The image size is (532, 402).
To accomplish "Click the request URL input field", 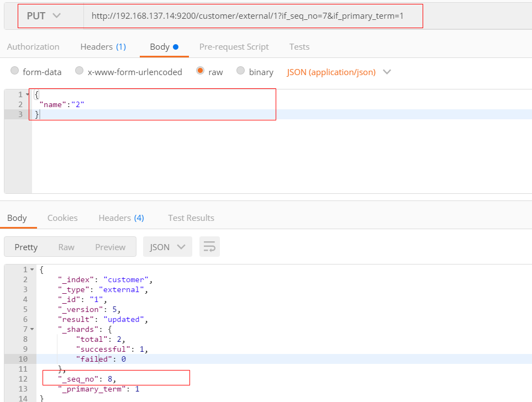I will pos(249,16).
